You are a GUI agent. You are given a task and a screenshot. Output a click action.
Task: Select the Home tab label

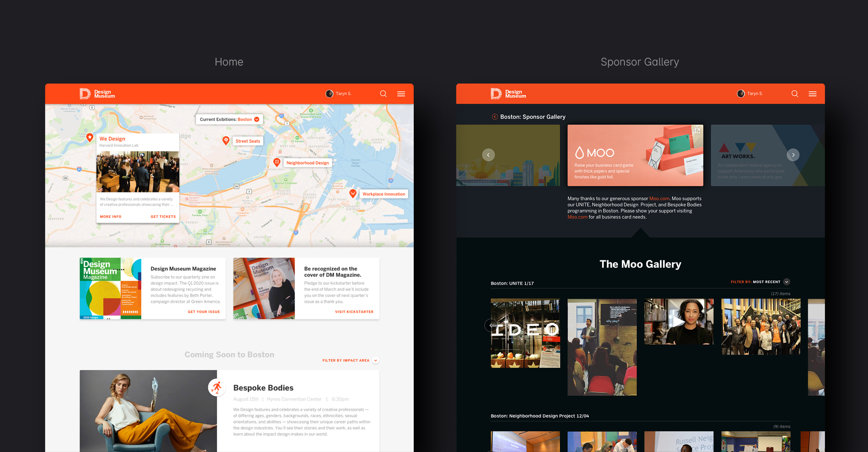click(228, 61)
